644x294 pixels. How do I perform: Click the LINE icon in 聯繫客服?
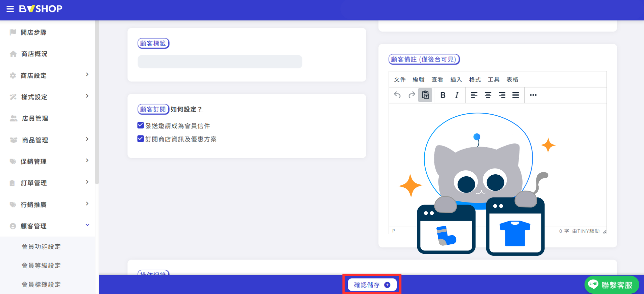coord(593,284)
